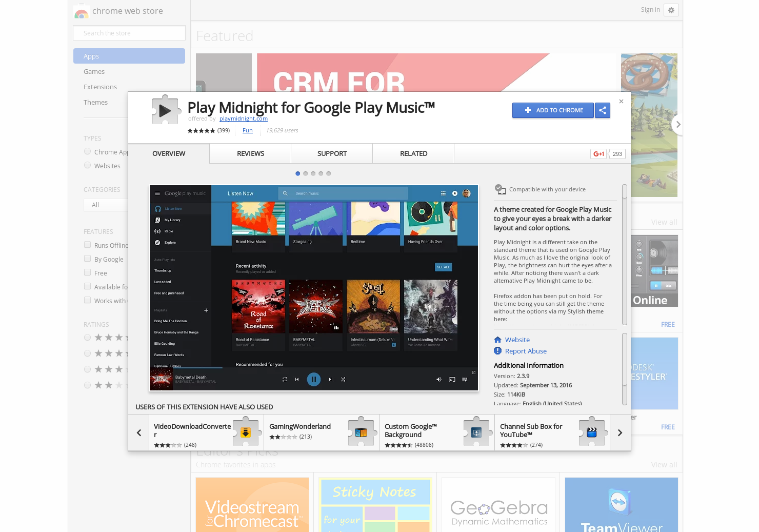The height and width of the screenshot is (532, 759).
Task: Click the G+1 button on the extension page
Action: 598,154
